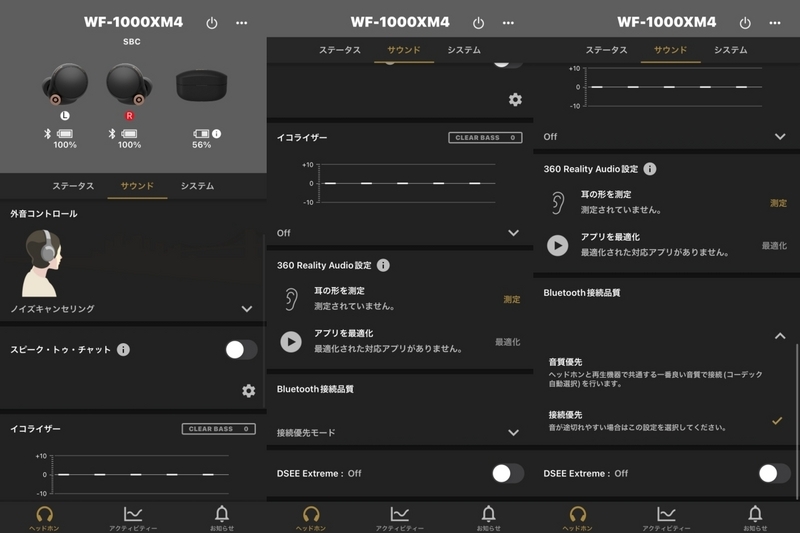Open ヘッドホン nav icon in the left screen
This screenshot has height=533, width=800.
tap(44, 518)
